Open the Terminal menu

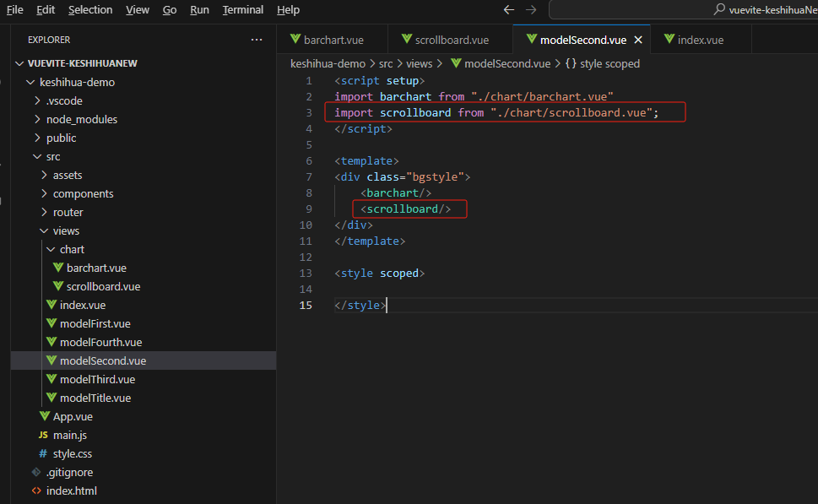click(x=243, y=10)
